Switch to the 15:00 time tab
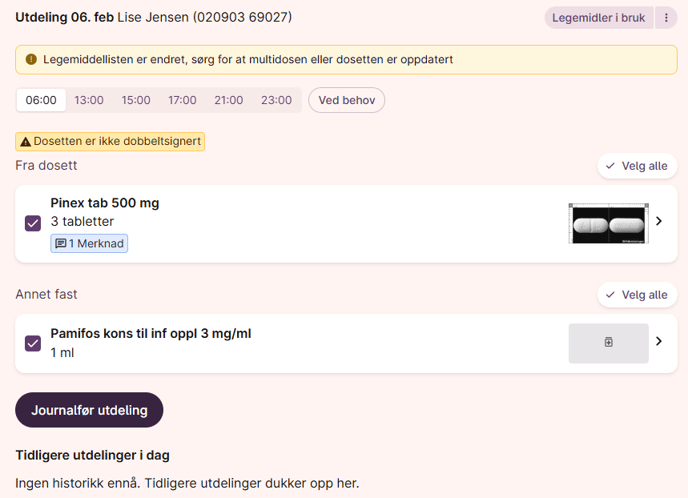 coord(136,100)
